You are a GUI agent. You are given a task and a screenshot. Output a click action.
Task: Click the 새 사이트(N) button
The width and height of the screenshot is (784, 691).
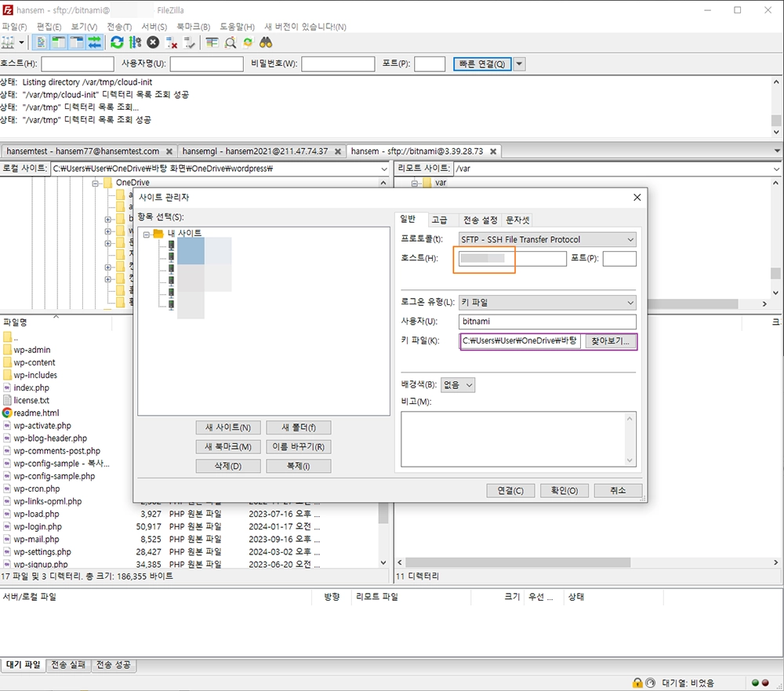228,427
